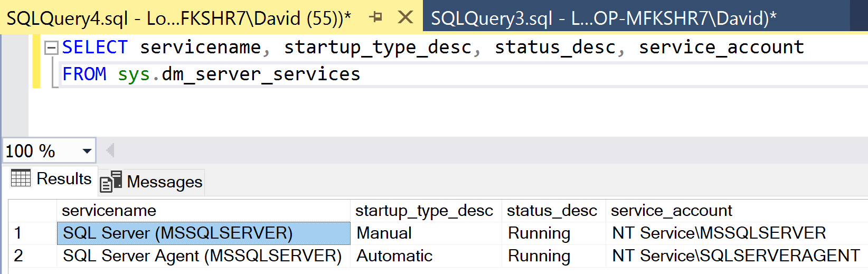The height and width of the screenshot is (274, 868).
Task: Select the service_account column header
Action: 672,211
